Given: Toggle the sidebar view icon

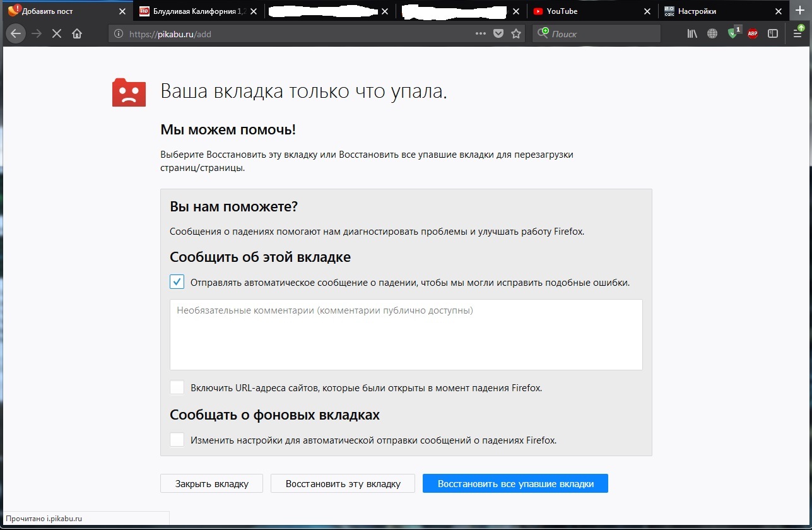Looking at the screenshot, I should [773, 34].
